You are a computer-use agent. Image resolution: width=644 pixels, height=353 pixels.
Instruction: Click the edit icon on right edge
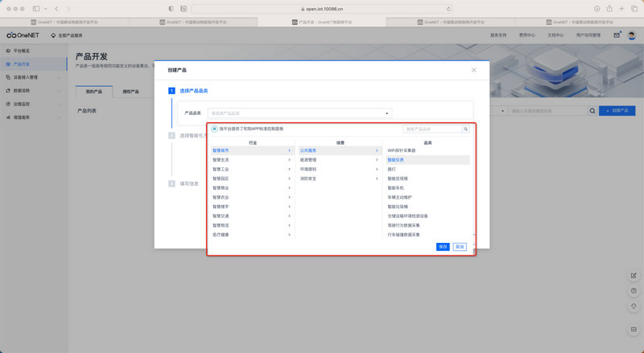tap(633, 276)
